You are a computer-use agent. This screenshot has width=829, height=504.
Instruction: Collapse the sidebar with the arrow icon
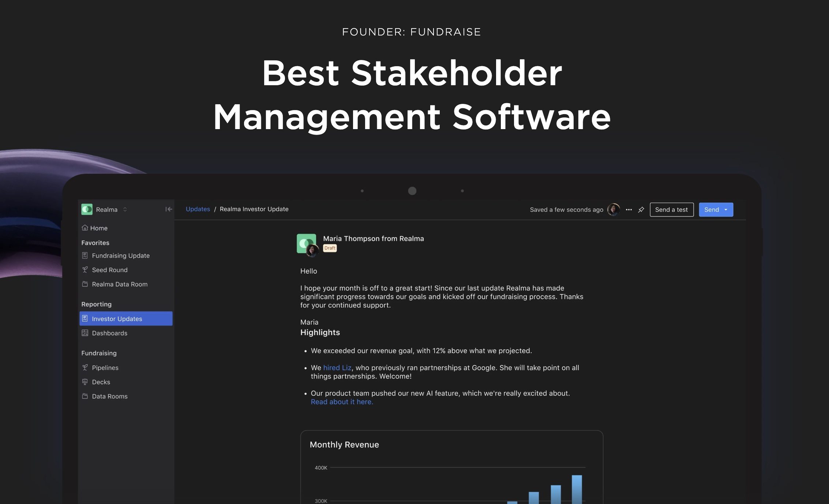(168, 209)
